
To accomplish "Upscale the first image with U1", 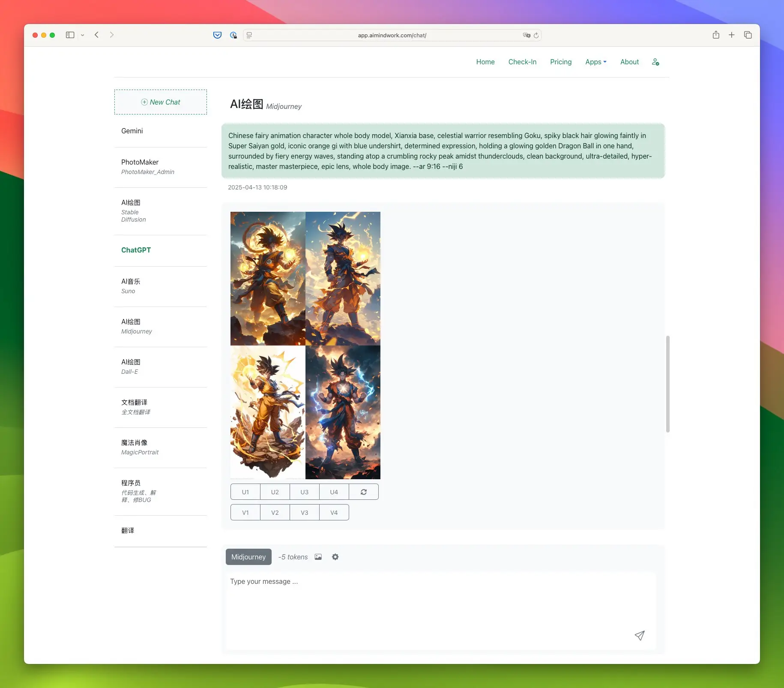I will pos(245,492).
